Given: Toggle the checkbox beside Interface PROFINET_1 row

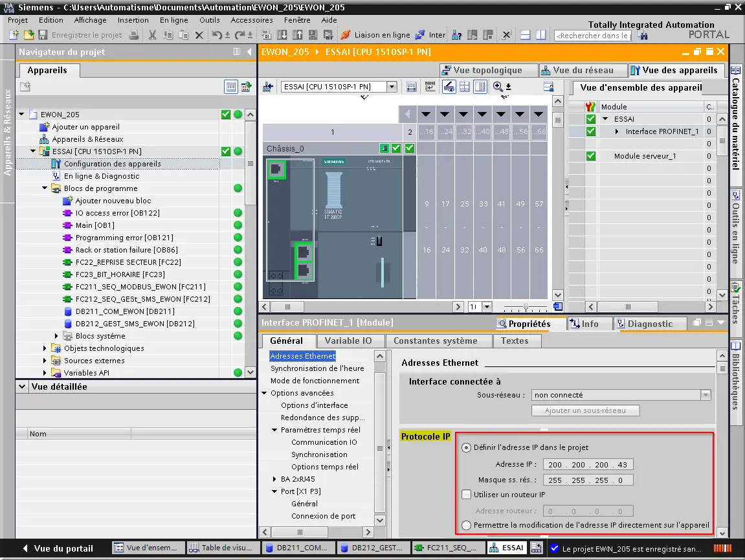Looking at the screenshot, I should pos(590,131).
